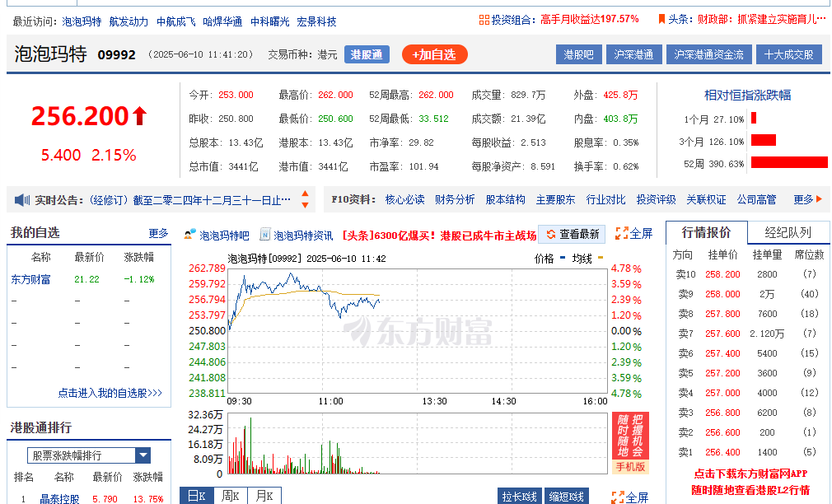
Task: Open the 关联权证 link
Action: pyautogui.click(x=706, y=199)
